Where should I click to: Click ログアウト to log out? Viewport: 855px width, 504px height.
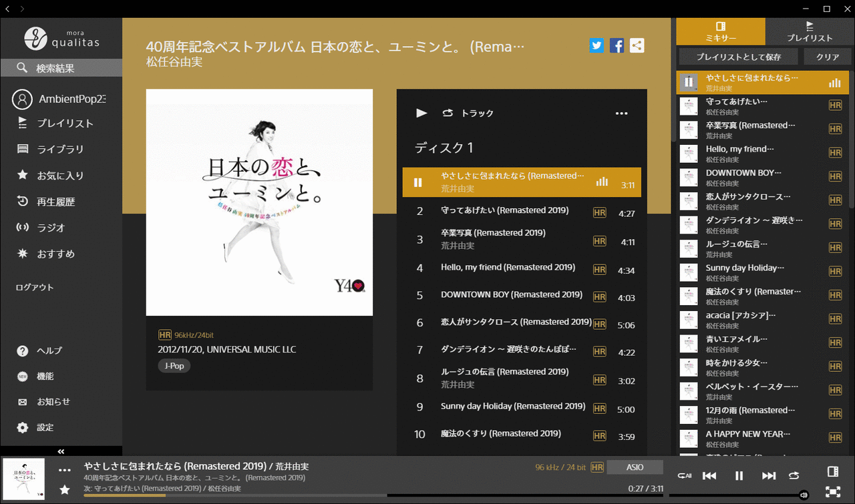(35, 287)
